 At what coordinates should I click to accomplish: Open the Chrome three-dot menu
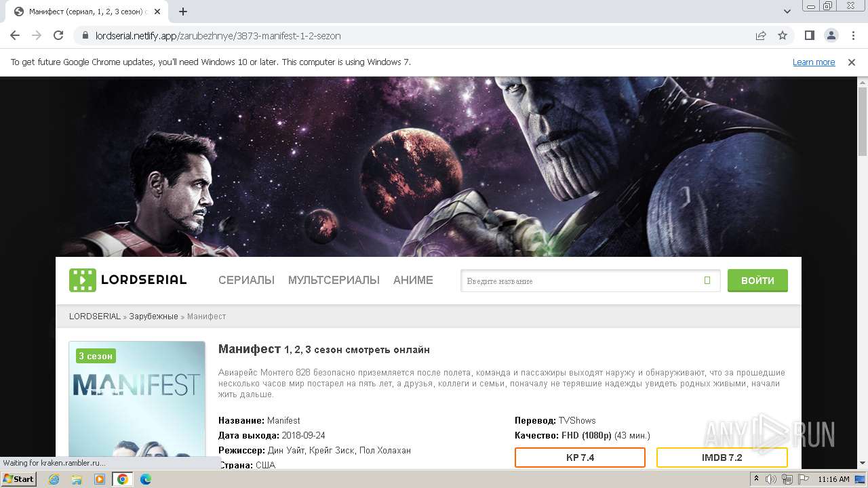852,35
